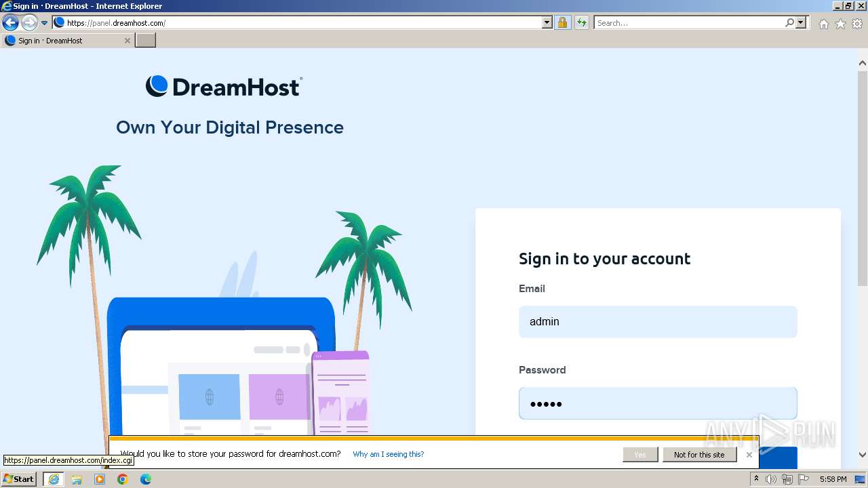Image resolution: width=868 pixels, height=488 pixels.
Task: Close the 'Sign in · DreamHost' tab
Action: (x=127, y=41)
